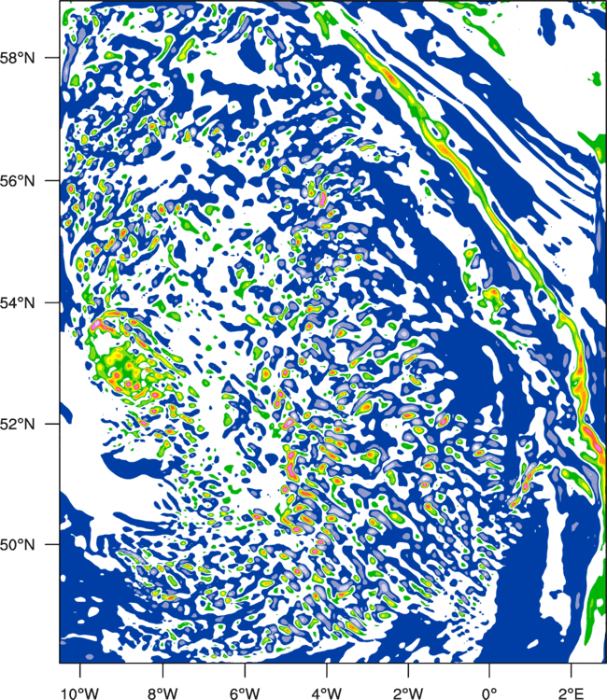Click the 0° longitude label
Image resolution: width=607 pixels, height=700 pixels.
point(489,693)
